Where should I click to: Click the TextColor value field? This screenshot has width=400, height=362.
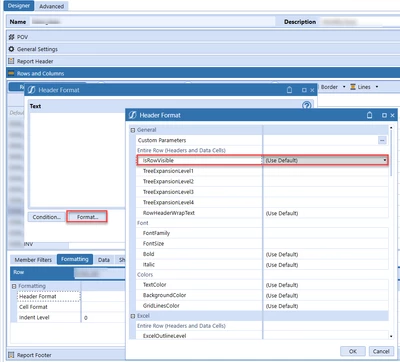[x=326, y=285]
